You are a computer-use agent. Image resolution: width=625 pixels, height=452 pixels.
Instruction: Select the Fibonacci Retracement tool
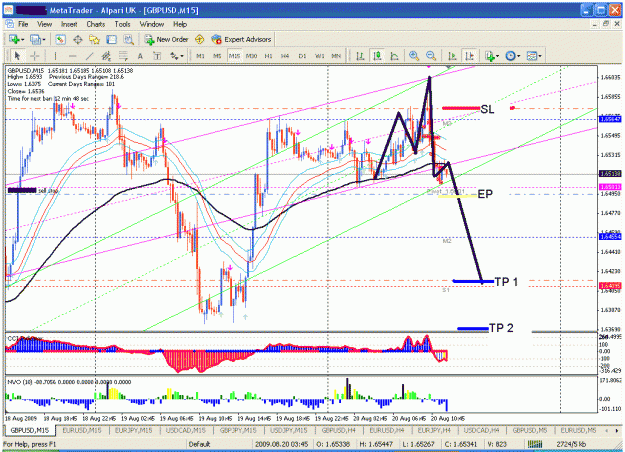click(x=123, y=56)
